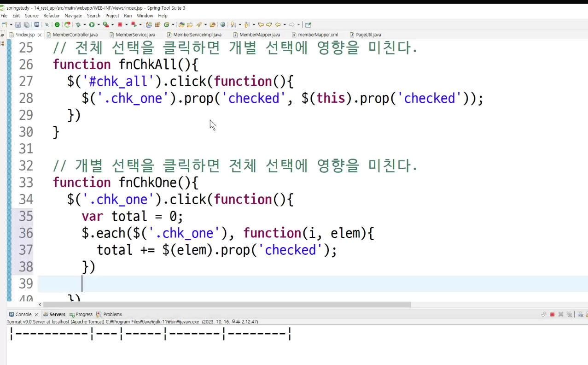Open the web browser globe icon

coord(223,24)
